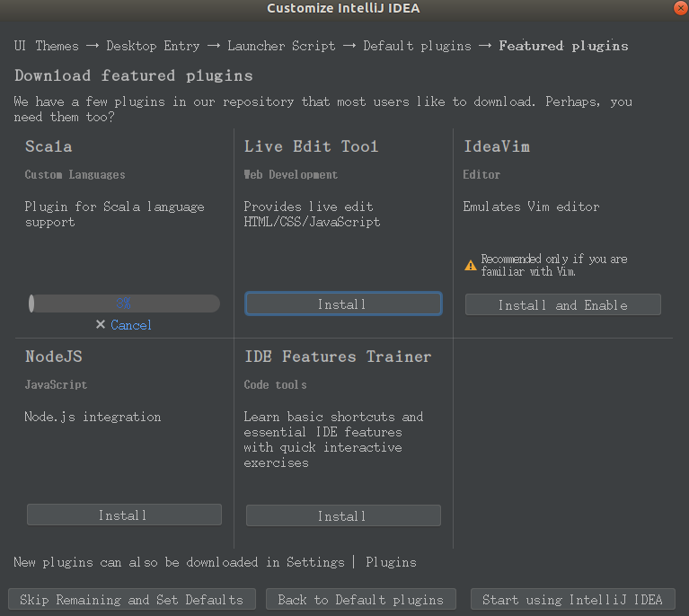Click the Web Development category label
This screenshot has height=616, width=689.
[x=291, y=174]
